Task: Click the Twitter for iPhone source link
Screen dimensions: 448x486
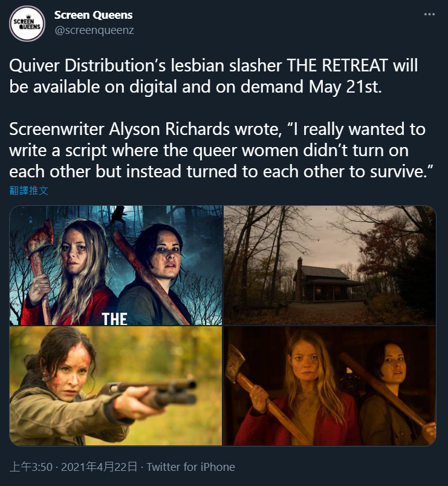Action: coord(190,467)
